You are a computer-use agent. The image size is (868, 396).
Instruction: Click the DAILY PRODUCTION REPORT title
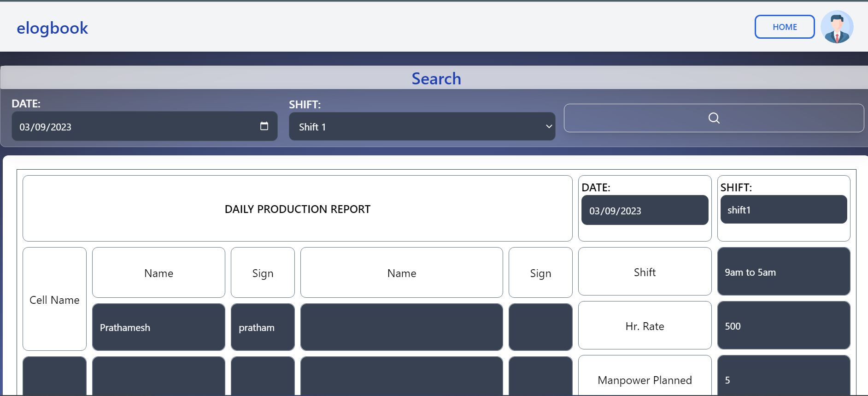tap(298, 209)
